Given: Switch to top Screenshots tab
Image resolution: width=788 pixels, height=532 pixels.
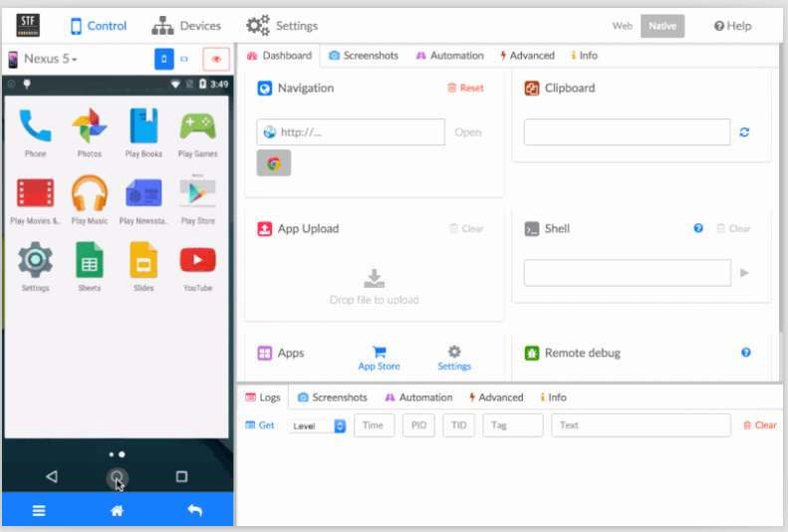Looking at the screenshot, I should [364, 56].
